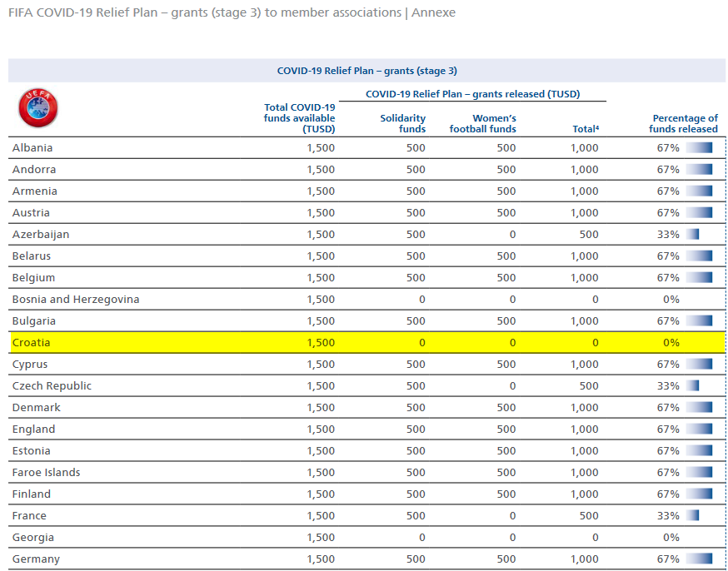The width and height of the screenshot is (728, 571).
Task: Click the Bosnia and Herzegovina row label
Action: (76, 300)
